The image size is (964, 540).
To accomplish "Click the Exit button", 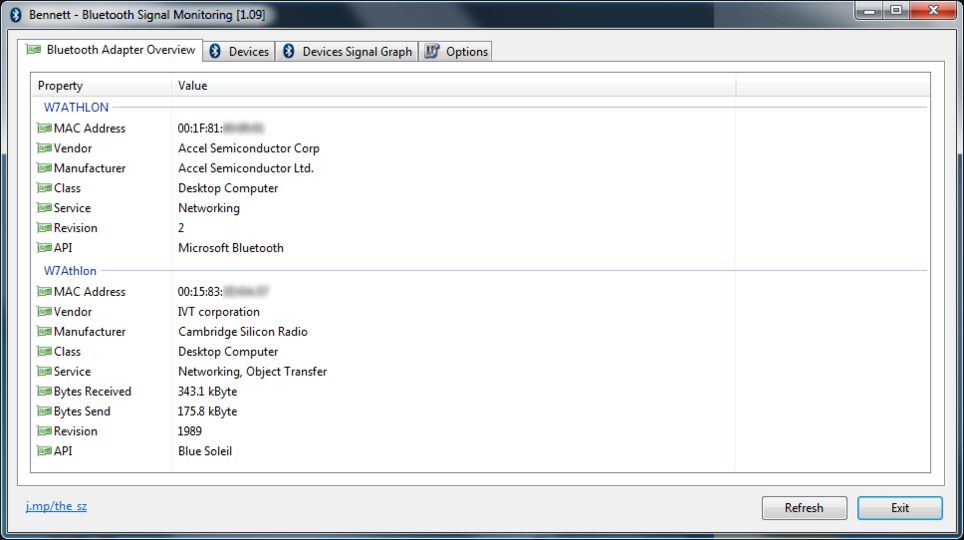I will click(899, 508).
